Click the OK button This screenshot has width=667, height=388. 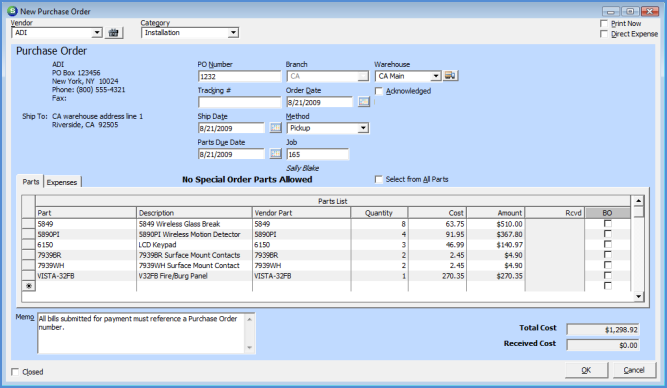coord(586,370)
